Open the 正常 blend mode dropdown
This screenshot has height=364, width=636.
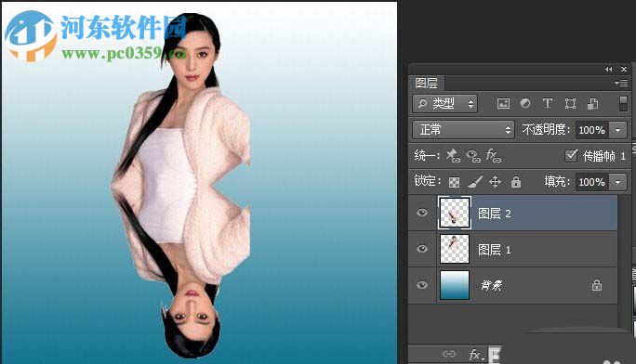tap(463, 130)
